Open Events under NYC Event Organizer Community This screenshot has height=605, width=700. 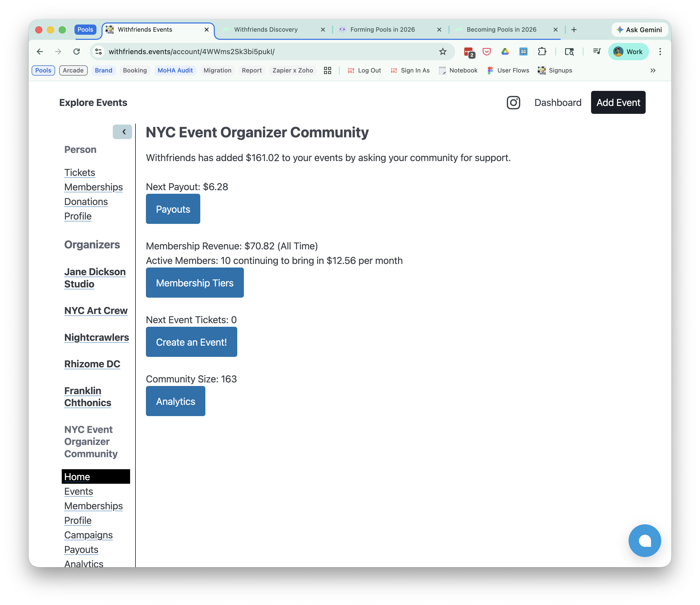tap(79, 491)
